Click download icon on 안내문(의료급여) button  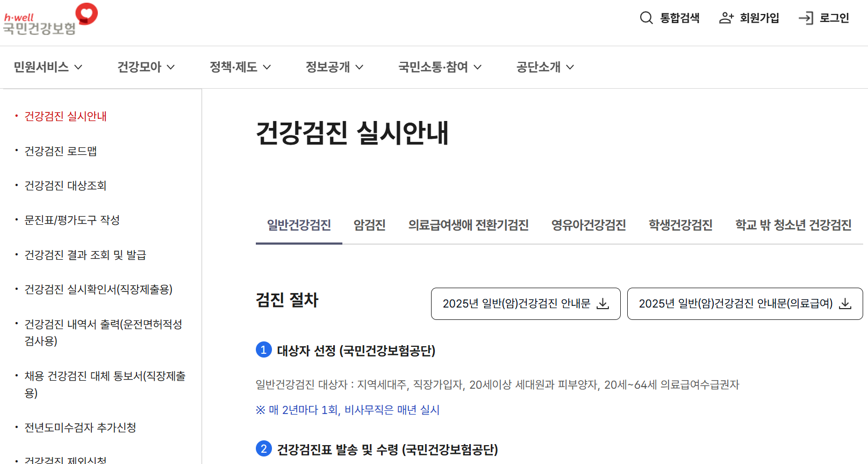click(845, 304)
